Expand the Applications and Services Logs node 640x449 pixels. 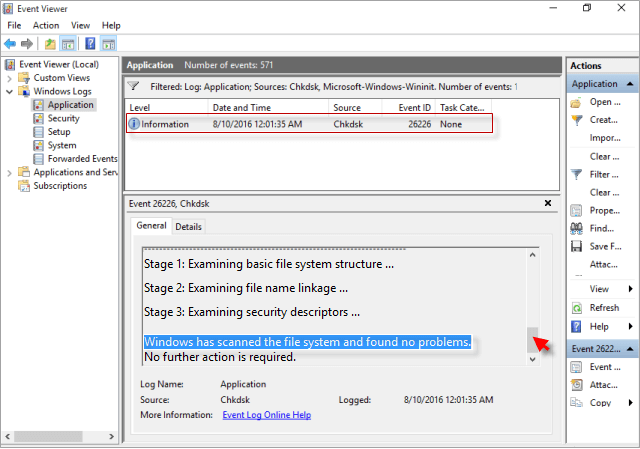[10, 172]
